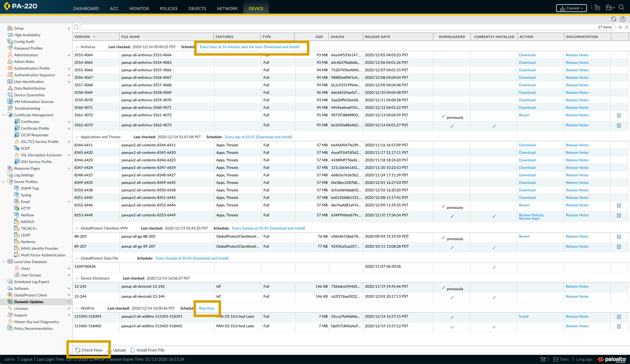Collapse the WildFire section chevron
Screen dimensions: 630x364
(77, 308)
